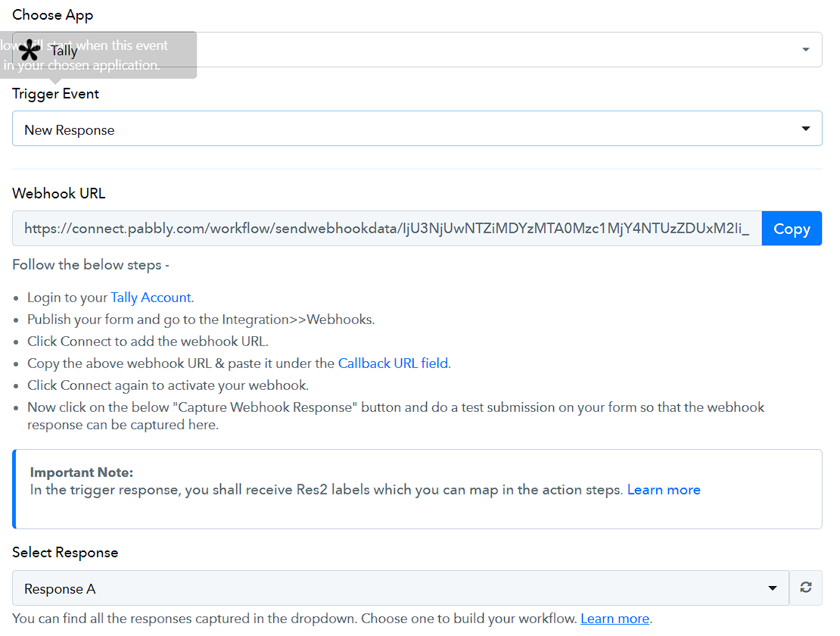Click the refresh responses icon
The height and width of the screenshot is (636, 840).
[806, 588]
